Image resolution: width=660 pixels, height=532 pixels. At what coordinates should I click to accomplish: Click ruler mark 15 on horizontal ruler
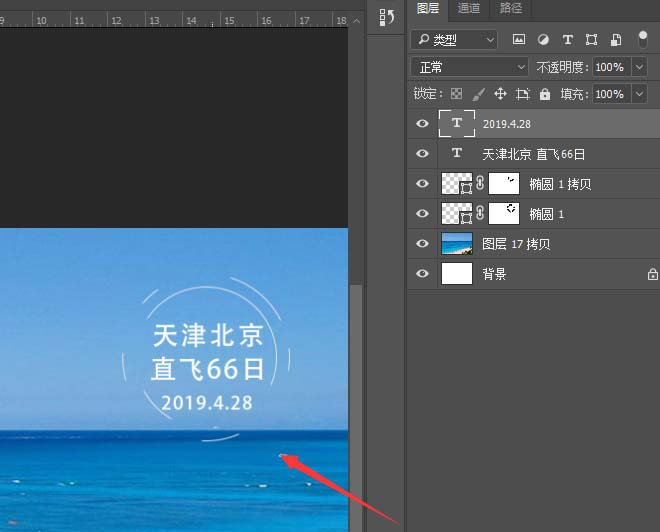pos(229,21)
